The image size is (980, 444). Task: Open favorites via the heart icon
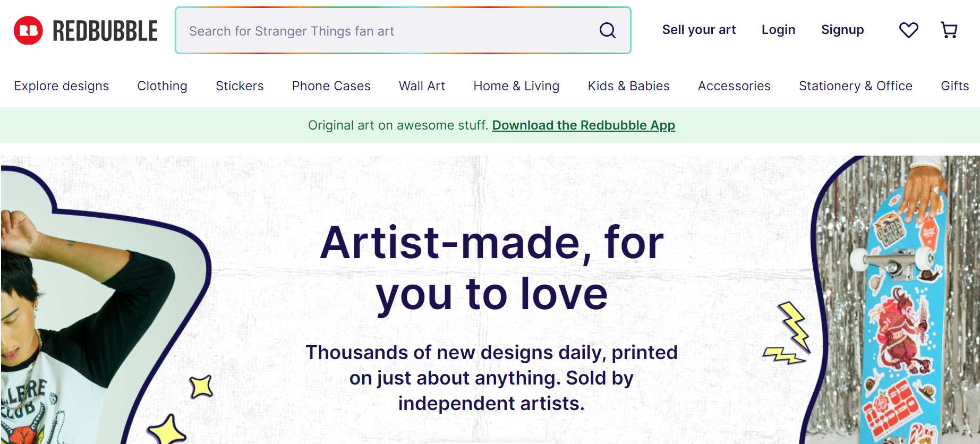pos(908,30)
